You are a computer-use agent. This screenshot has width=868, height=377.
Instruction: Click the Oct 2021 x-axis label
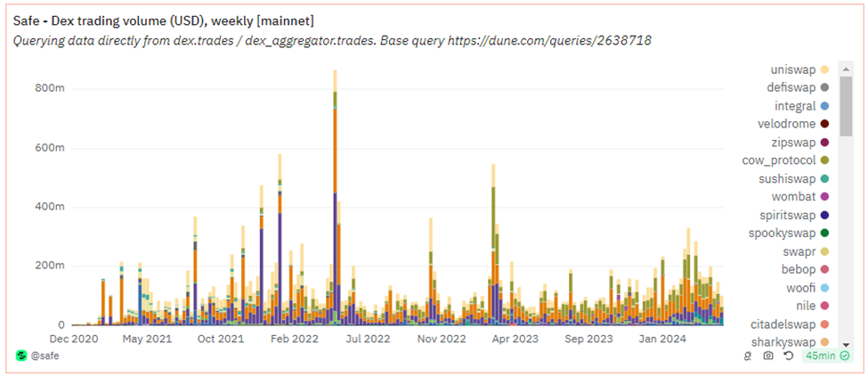[x=220, y=338]
